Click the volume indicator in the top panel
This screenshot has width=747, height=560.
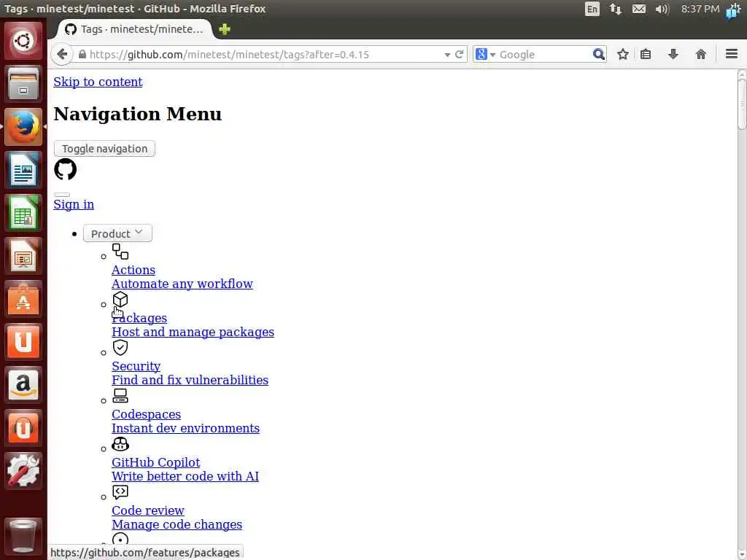(662, 9)
